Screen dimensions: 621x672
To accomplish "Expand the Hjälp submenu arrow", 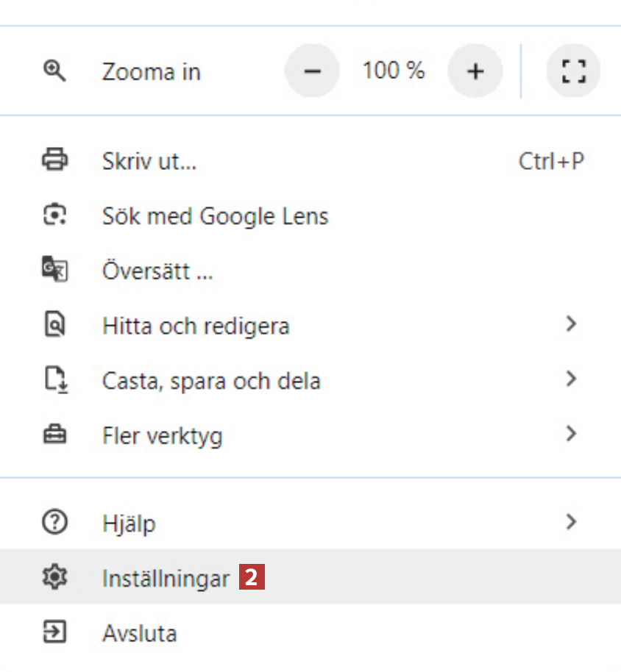I will click(571, 523).
